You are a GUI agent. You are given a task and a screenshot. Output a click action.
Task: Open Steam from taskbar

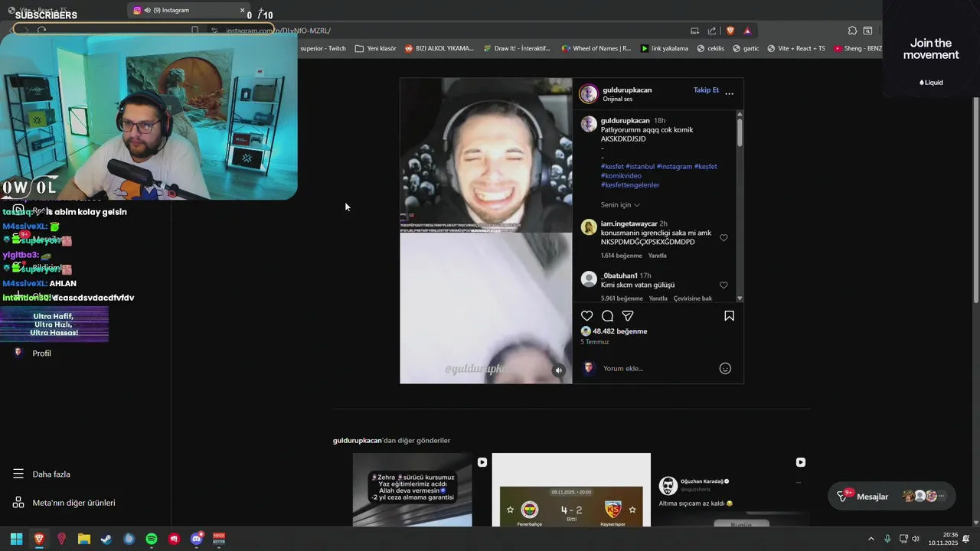pyautogui.click(x=106, y=539)
